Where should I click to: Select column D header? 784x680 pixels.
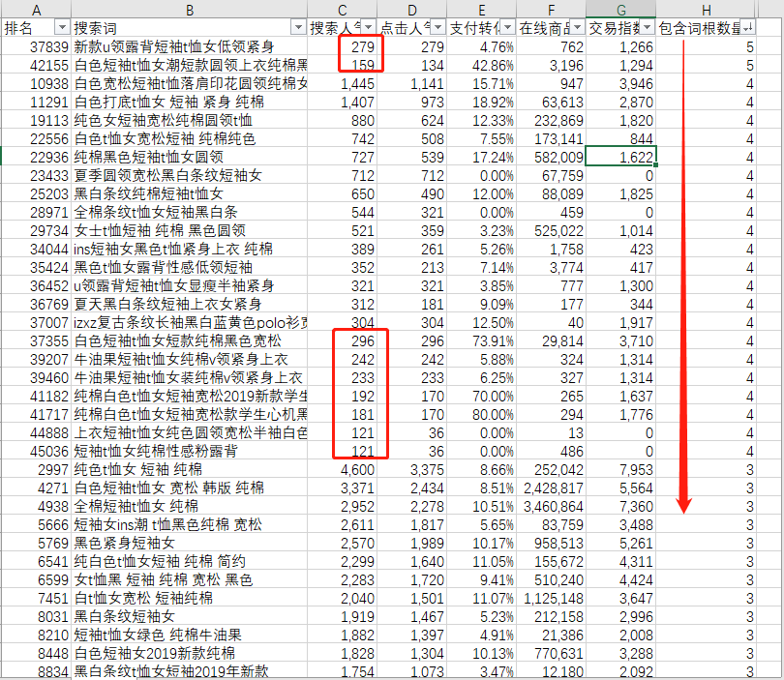411,10
